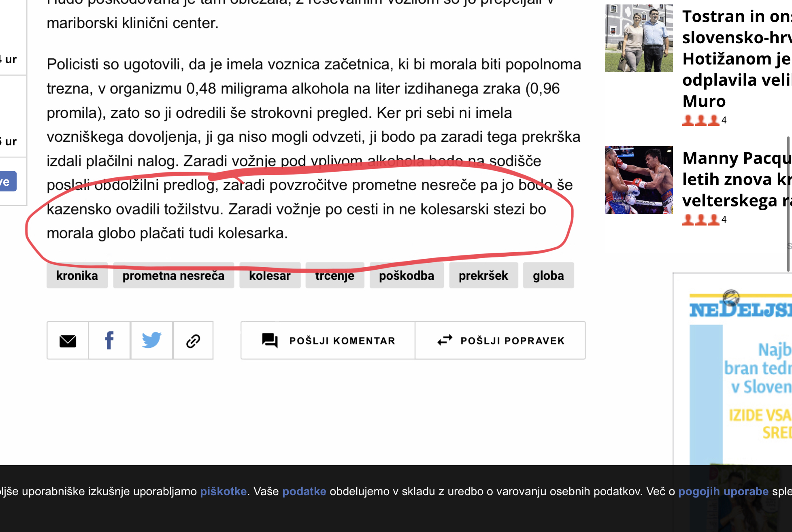Follow the pogojih uporabe link
Screen dimensions: 792x532
[x=723, y=491]
